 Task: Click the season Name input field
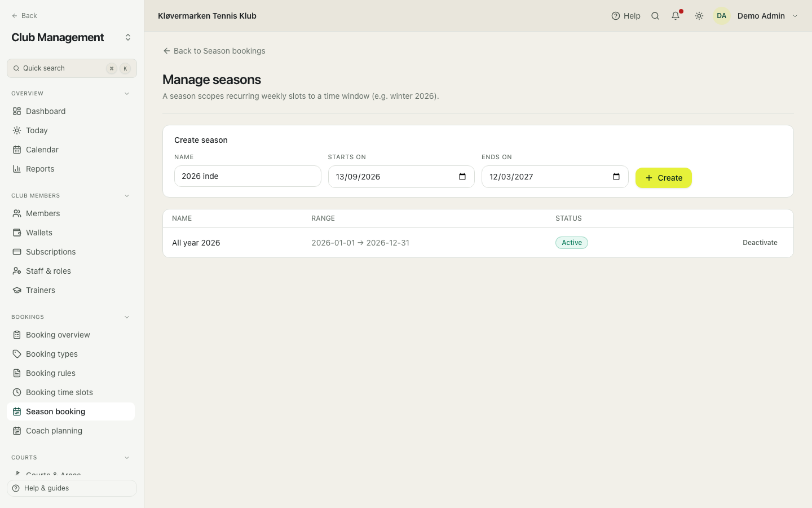point(248,176)
